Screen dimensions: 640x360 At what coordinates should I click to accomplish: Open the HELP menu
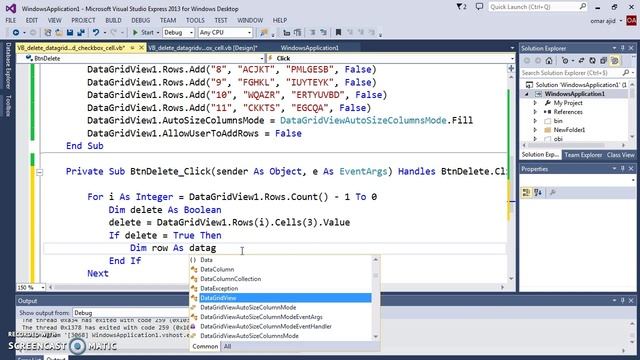(280, 20)
